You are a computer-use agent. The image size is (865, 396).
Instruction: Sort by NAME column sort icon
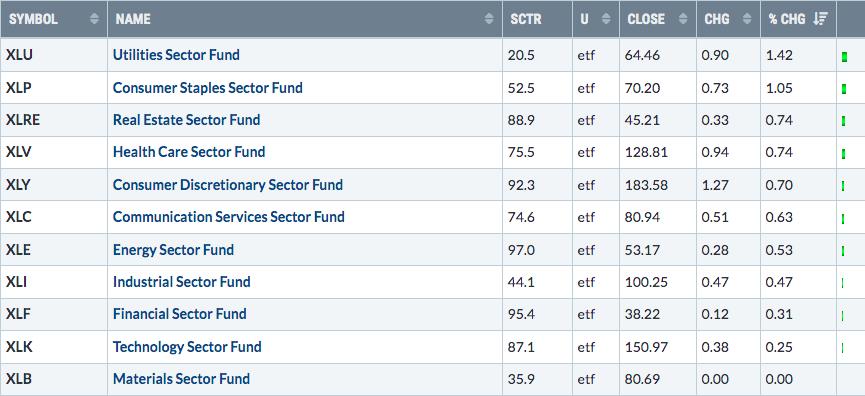tap(489, 19)
